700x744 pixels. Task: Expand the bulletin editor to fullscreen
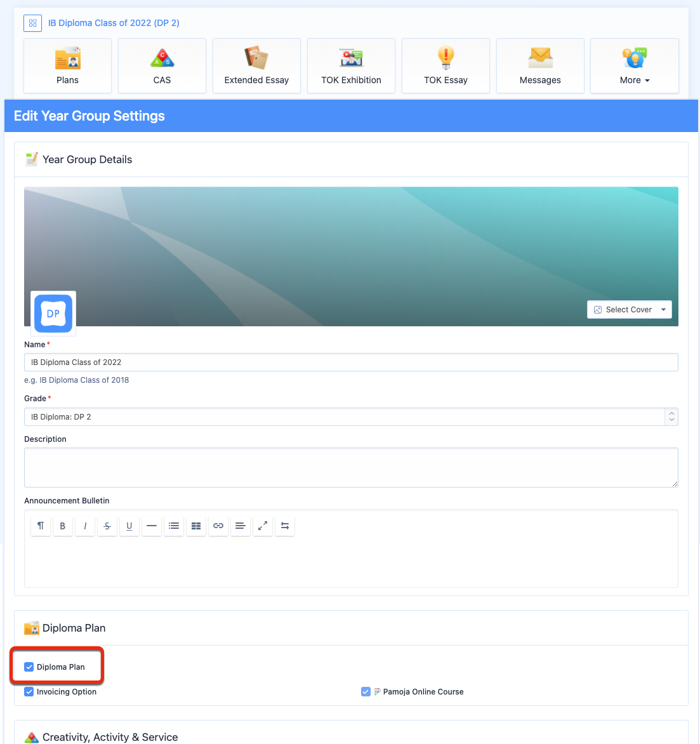tap(263, 526)
